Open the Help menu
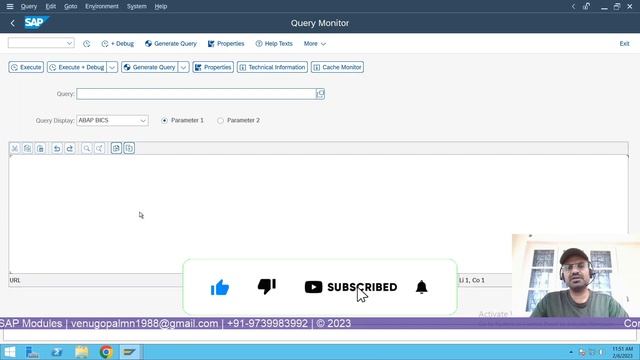Viewport: 640px width, 360px height. pos(161,7)
